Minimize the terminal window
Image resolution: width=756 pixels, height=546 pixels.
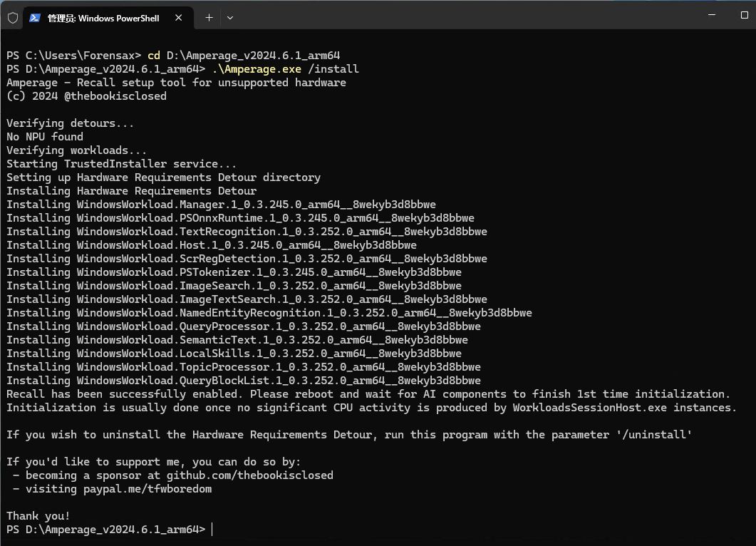click(707, 14)
